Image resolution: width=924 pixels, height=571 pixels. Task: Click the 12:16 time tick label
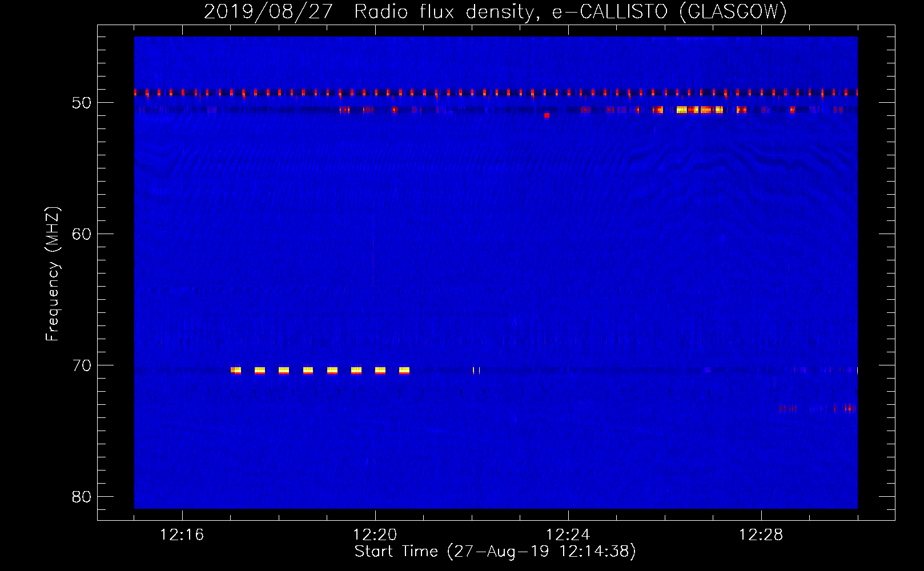(x=182, y=535)
